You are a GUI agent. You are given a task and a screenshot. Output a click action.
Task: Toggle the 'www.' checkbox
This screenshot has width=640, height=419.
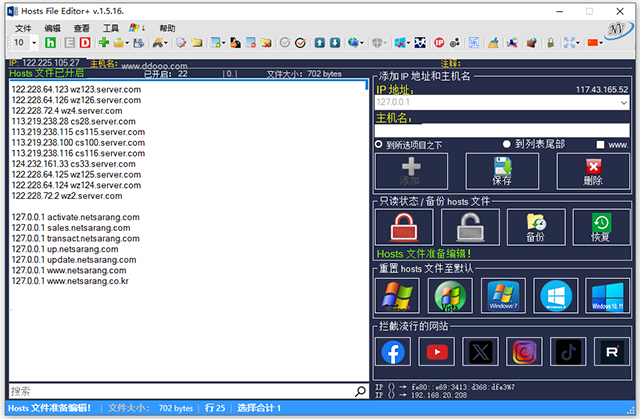[600, 144]
